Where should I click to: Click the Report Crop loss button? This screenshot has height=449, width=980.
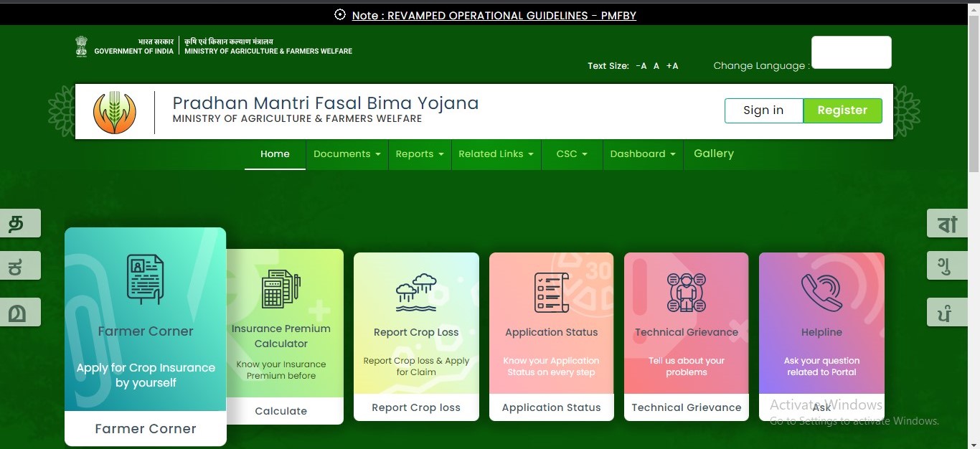coord(416,407)
